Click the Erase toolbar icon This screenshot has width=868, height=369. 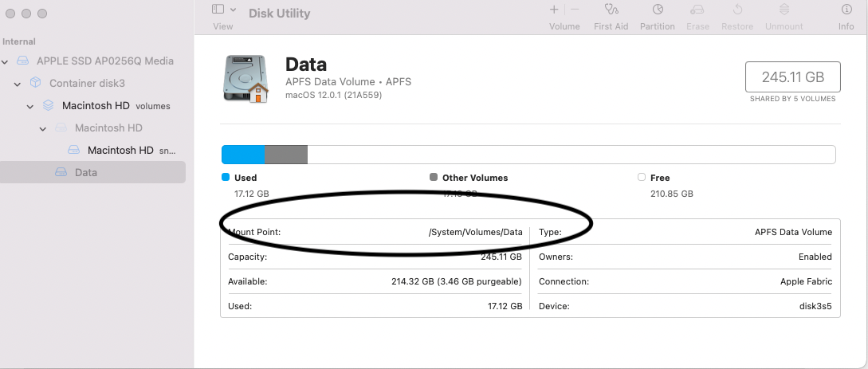697,10
